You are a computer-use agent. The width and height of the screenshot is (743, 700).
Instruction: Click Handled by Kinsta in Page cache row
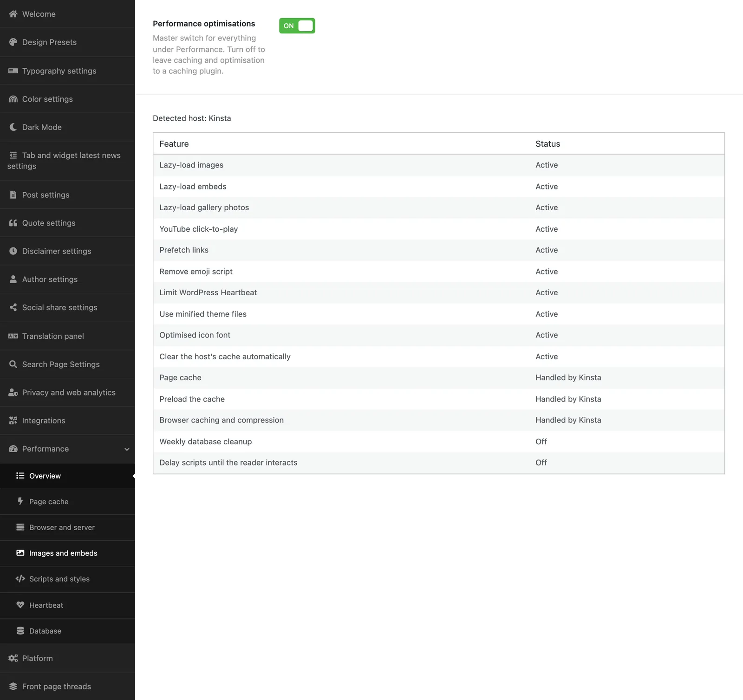pos(568,377)
